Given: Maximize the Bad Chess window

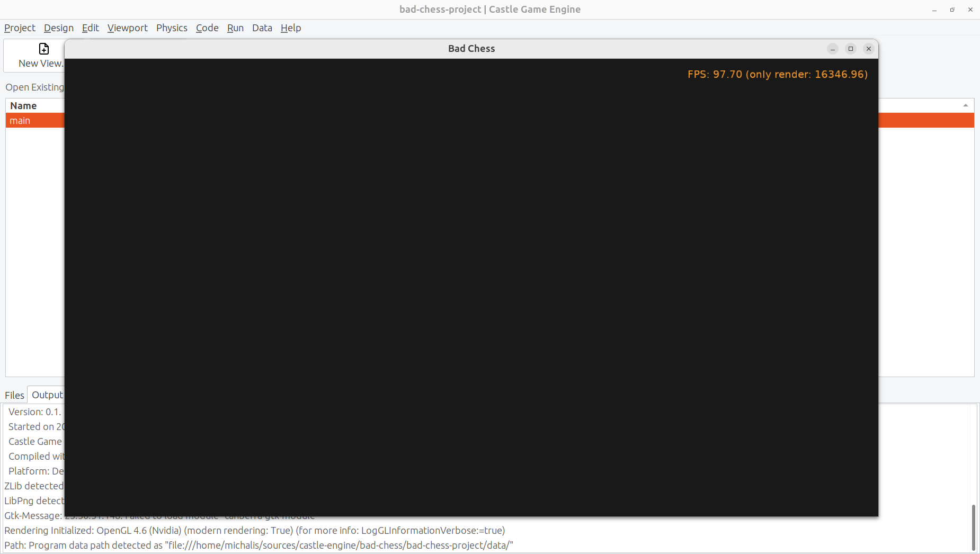Looking at the screenshot, I should coord(851,49).
